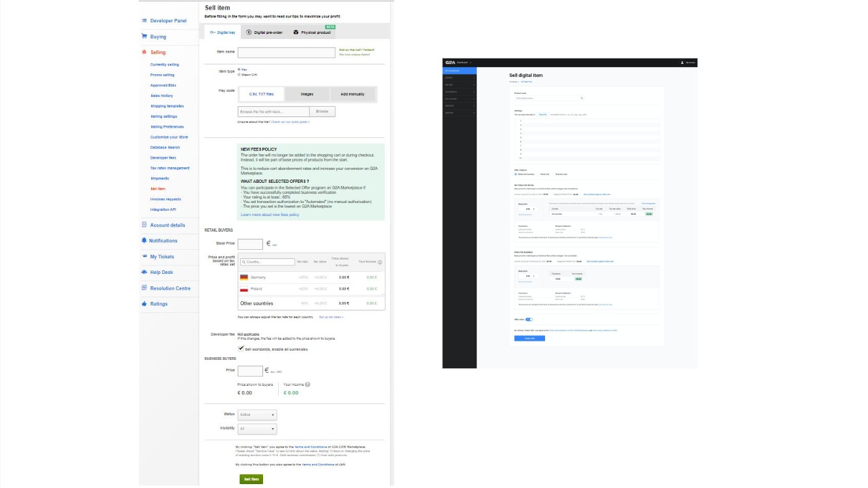The image size is (868, 488).
Task: Click the Ratings thumbs-up icon
Action: coord(144,303)
